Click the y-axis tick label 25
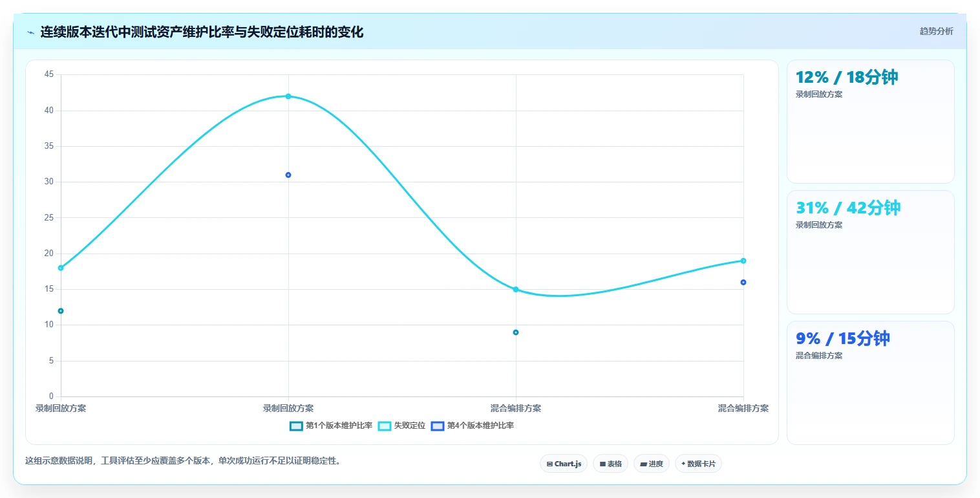The image size is (980, 498). coord(49,218)
